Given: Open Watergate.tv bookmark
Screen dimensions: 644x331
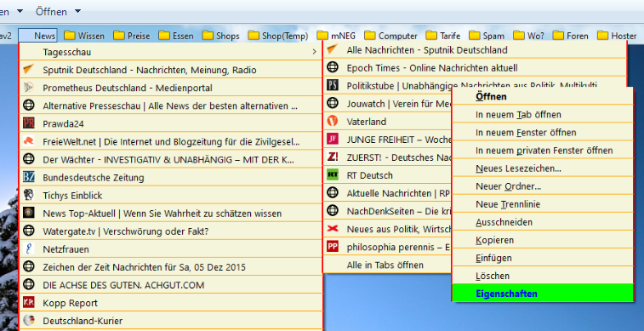Looking at the screenshot, I should (x=170, y=231).
